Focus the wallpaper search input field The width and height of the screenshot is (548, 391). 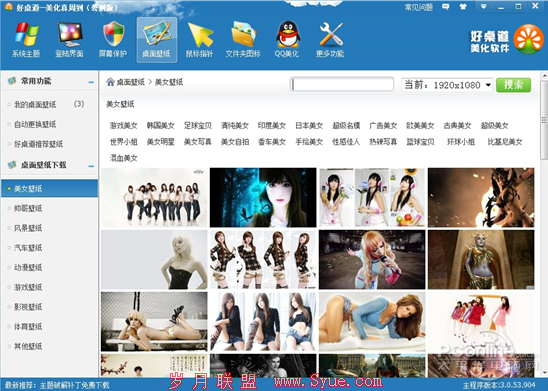coord(342,84)
